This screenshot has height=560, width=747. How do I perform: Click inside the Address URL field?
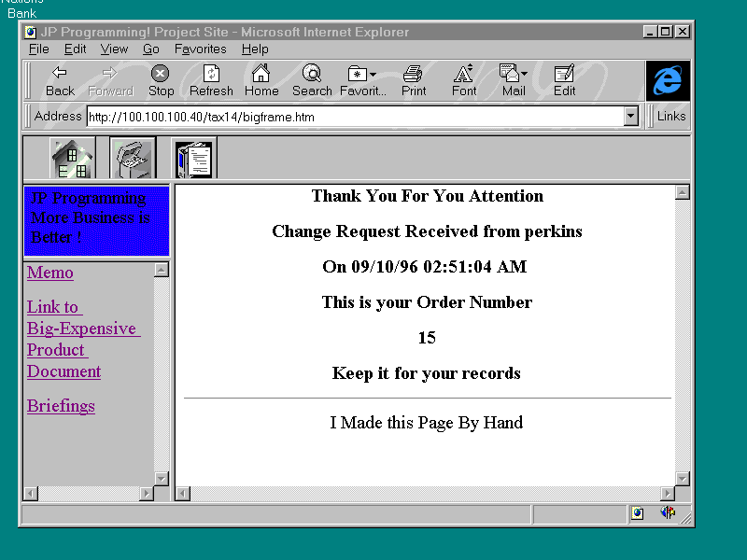353,117
